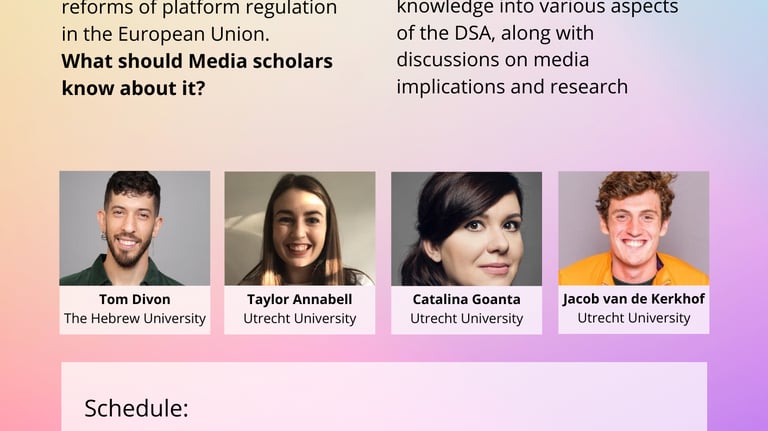This screenshot has width=768, height=431.
Task: Select the name Catalina Goanta
Action: pyautogui.click(x=466, y=299)
